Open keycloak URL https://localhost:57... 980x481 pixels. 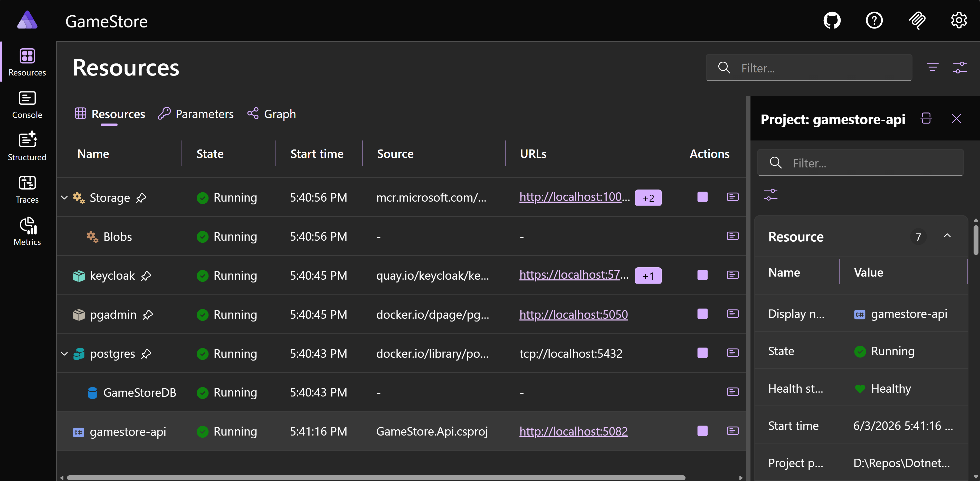pos(574,275)
